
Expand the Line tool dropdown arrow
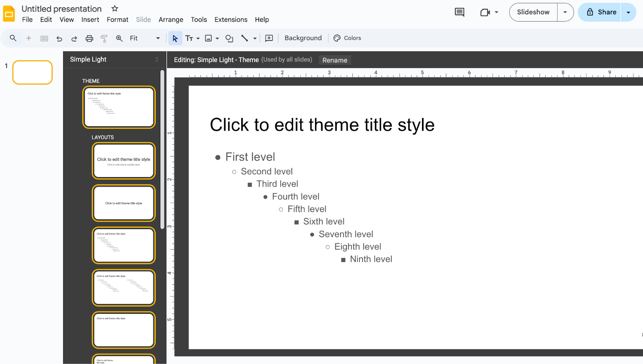click(x=254, y=38)
